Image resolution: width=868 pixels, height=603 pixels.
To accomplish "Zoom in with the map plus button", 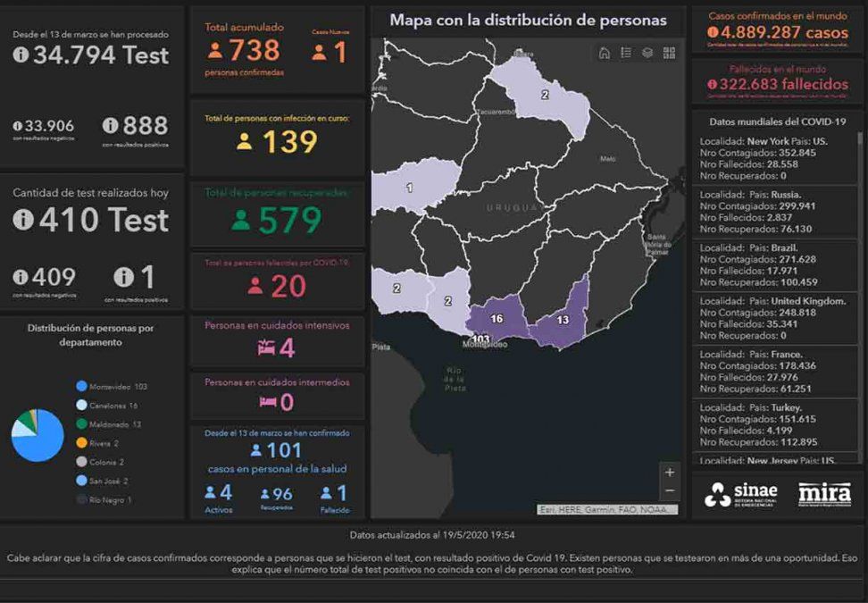I will (x=670, y=473).
